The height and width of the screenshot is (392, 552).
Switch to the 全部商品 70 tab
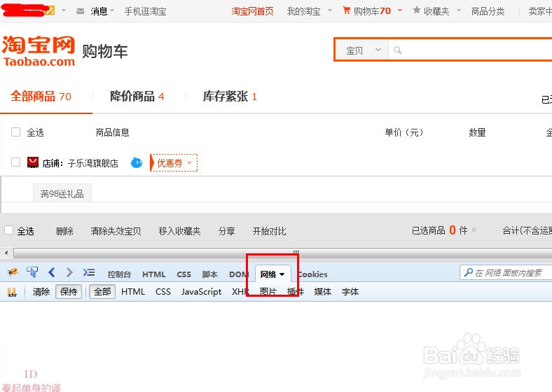coord(41,96)
